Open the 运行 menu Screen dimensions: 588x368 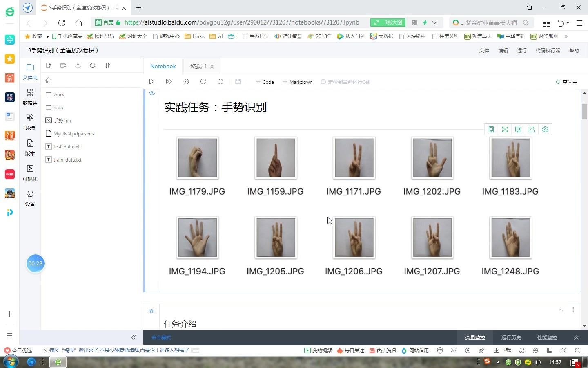point(522,51)
